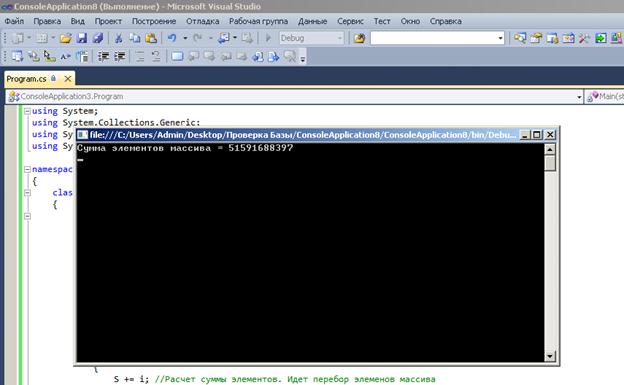This screenshot has height=385, width=624.
Task: Click in the Find text input field
Action: tap(434, 38)
